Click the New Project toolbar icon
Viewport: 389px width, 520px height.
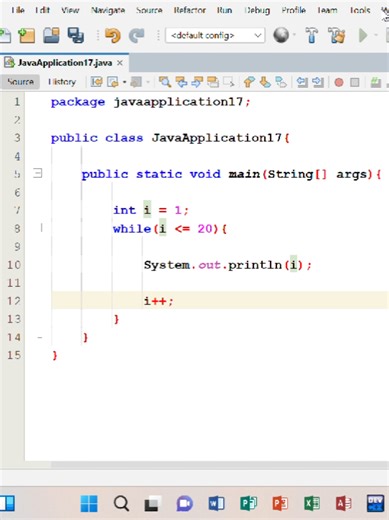26,35
